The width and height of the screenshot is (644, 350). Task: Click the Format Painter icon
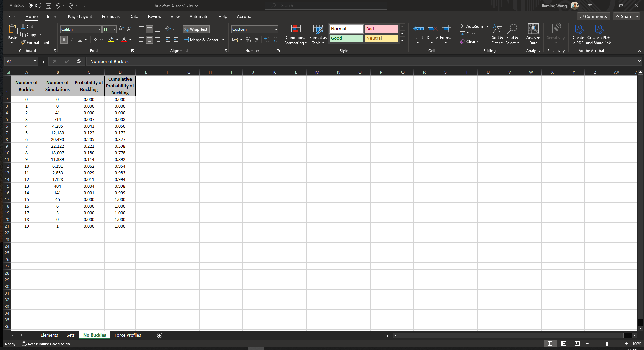pyautogui.click(x=23, y=43)
